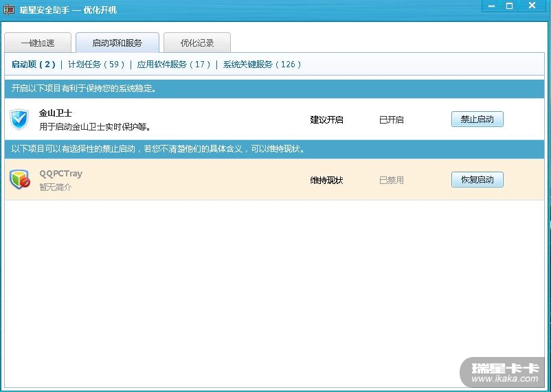Click 用于启动金山卫士实时保护等 description

95,126
